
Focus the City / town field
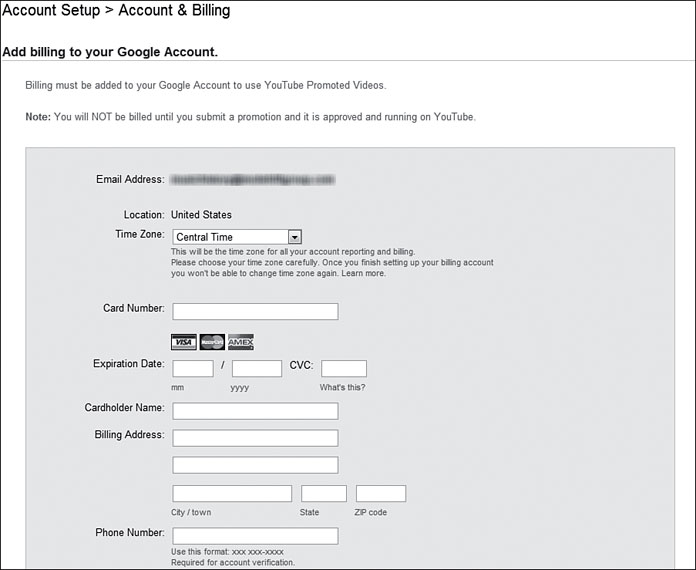[x=232, y=494]
